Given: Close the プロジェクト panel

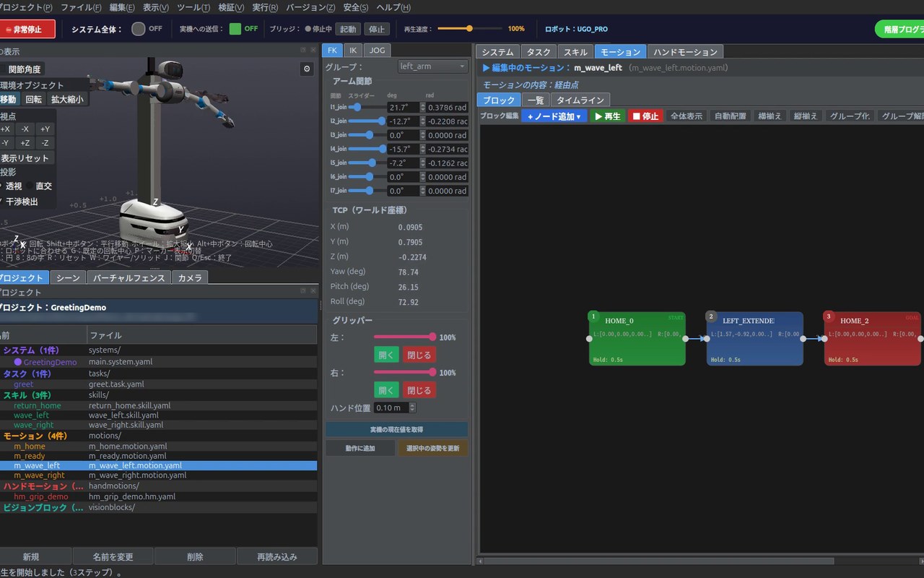Looking at the screenshot, I should click(x=313, y=292).
